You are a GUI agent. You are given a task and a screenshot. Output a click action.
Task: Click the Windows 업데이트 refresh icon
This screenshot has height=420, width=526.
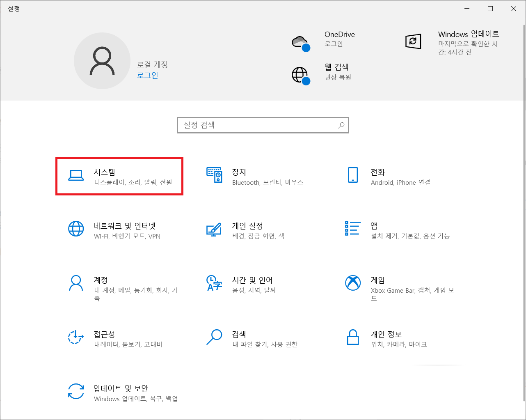pyautogui.click(x=413, y=41)
